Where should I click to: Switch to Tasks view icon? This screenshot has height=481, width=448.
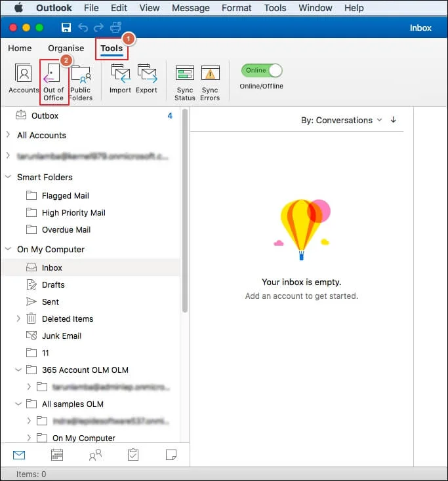click(133, 455)
